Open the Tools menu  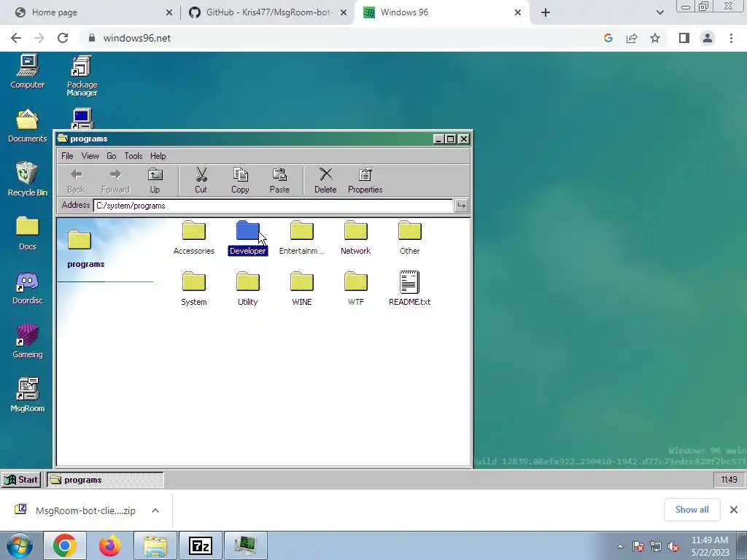[x=133, y=156]
